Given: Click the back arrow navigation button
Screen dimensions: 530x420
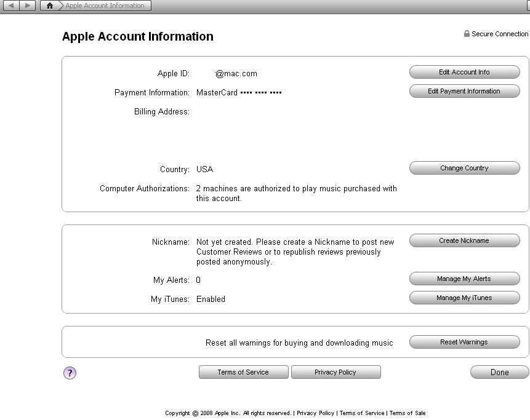Looking at the screenshot, I should pyautogui.click(x=11, y=6).
